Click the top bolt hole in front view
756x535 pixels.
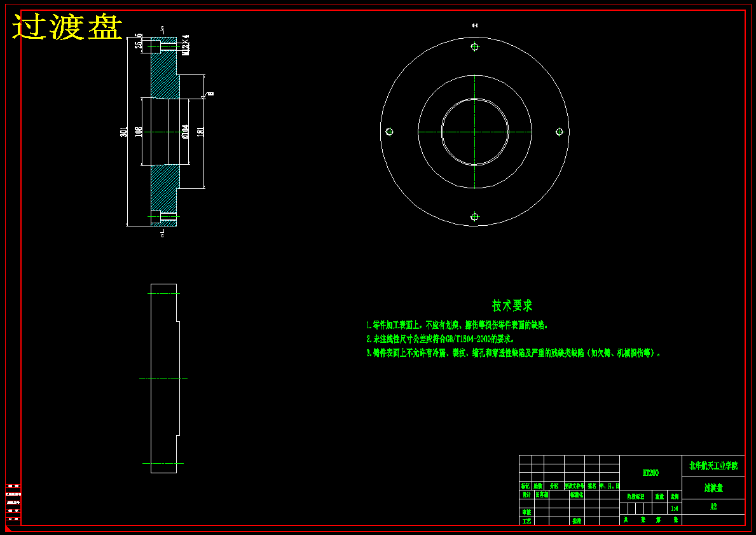(474, 47)
